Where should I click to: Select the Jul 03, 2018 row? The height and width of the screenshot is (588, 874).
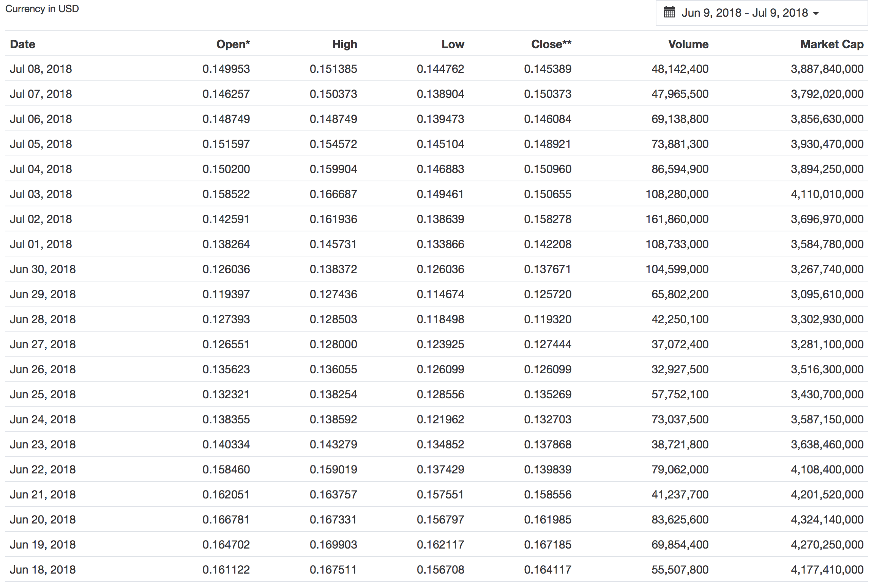437,194
